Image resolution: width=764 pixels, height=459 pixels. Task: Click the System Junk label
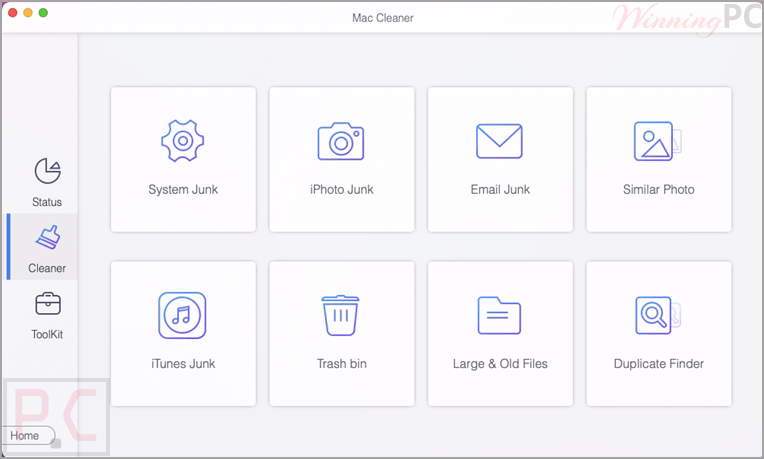(183, 190)
